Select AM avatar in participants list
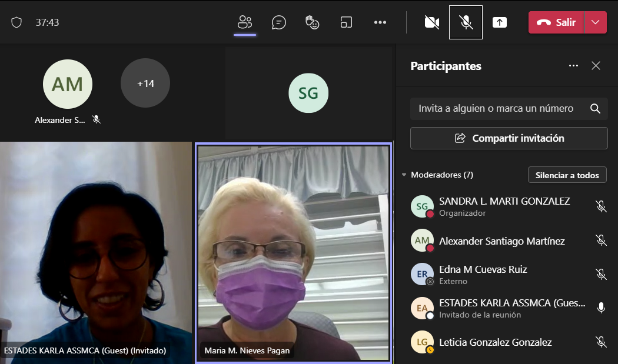618x364 pixels. click(x=422, y=241)
